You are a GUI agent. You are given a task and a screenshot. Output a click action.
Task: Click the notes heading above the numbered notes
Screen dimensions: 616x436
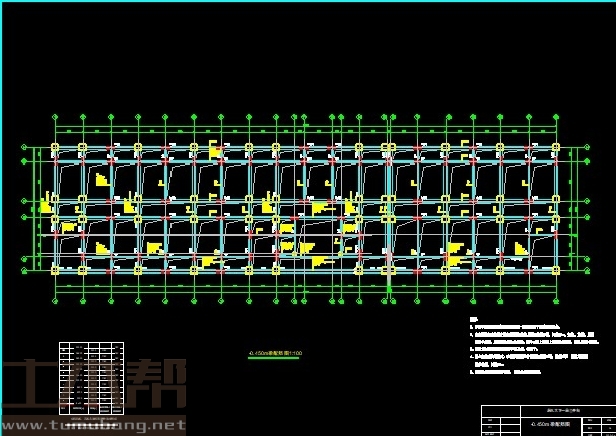coord(472,321)
